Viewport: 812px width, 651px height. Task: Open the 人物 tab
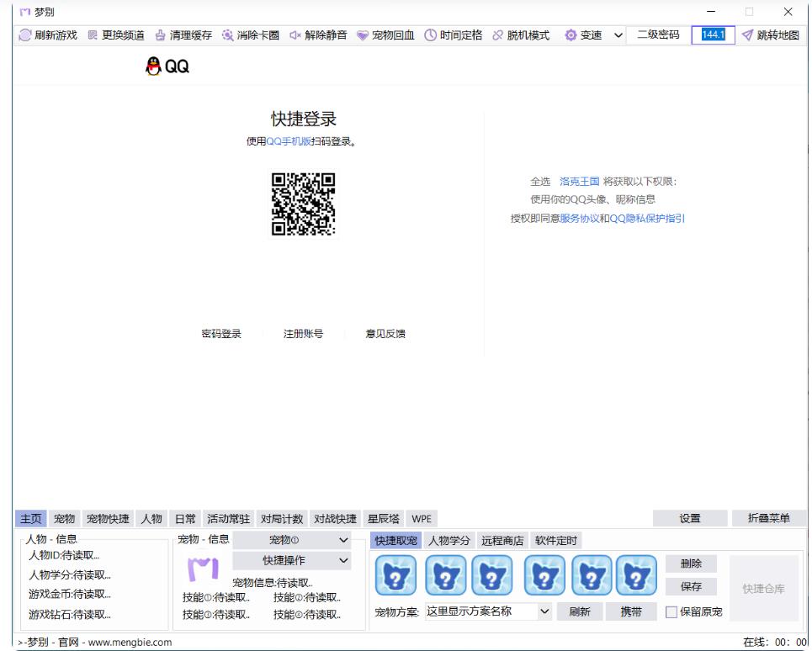(151, 518)
